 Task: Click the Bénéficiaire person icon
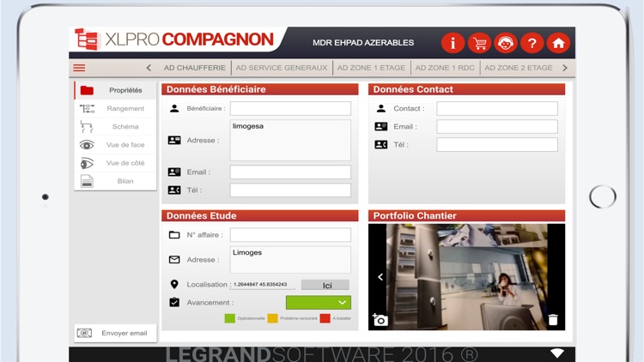point(174,108)
